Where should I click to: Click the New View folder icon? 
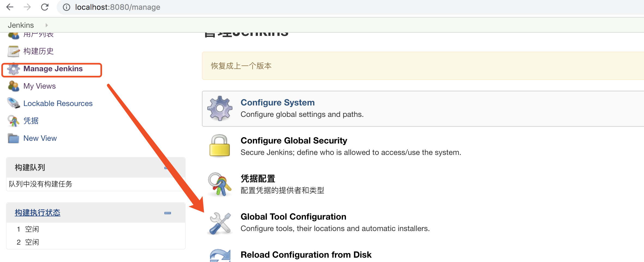[13, 138]
